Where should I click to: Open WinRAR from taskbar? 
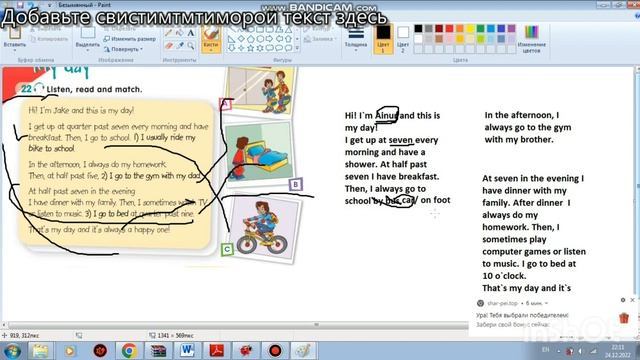158,351
